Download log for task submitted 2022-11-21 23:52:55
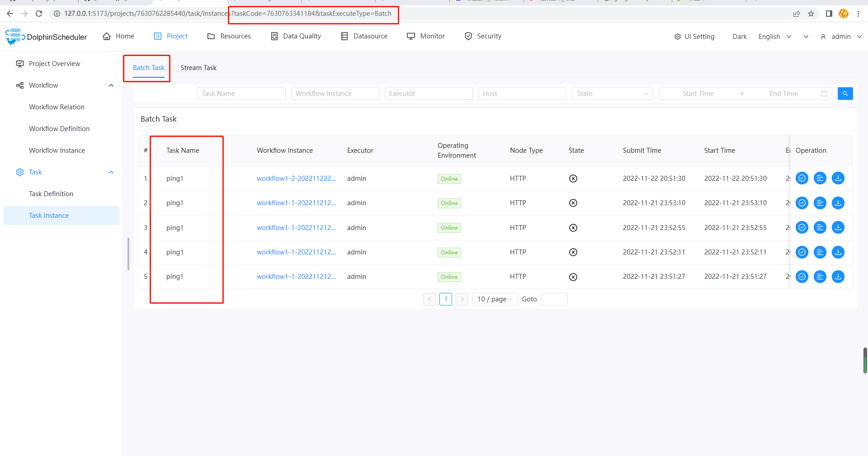 [x=838, y=227]
